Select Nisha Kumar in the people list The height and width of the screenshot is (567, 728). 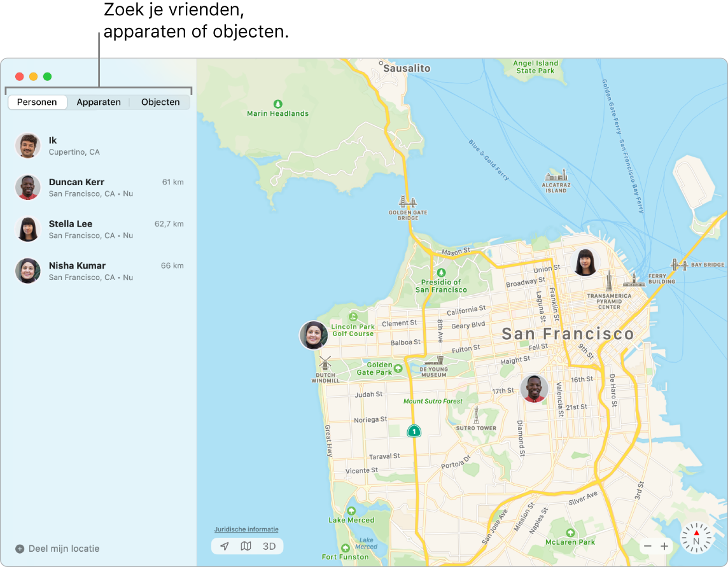(x=95, y=270)
